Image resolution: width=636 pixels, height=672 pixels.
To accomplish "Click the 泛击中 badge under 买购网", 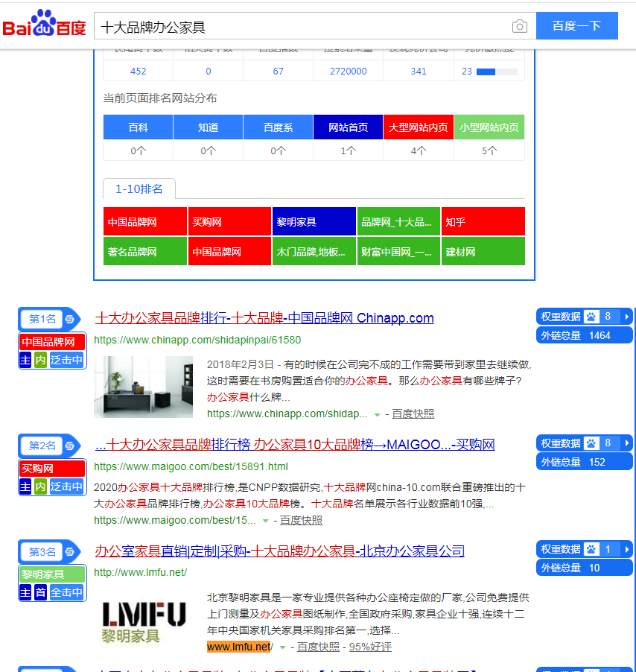I will pos(66,486).
